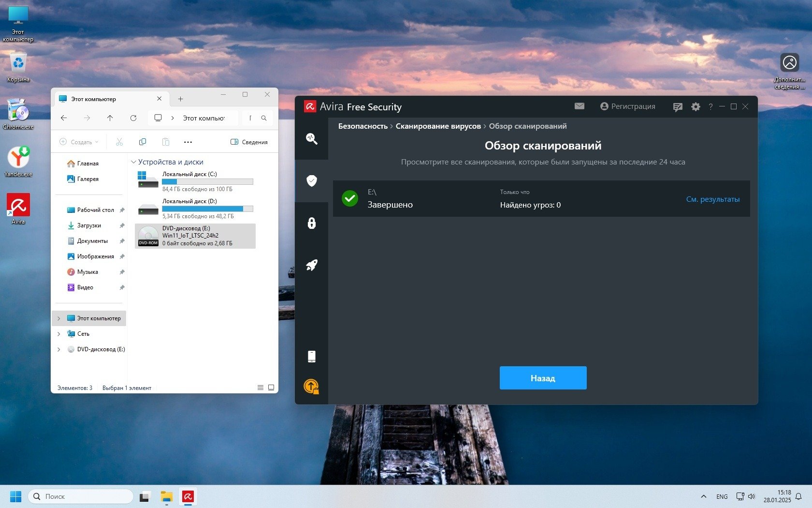Expand Этот компьютер tree node in navigation pane
This screenshot has width=812, height=508.
coord(59,318)
